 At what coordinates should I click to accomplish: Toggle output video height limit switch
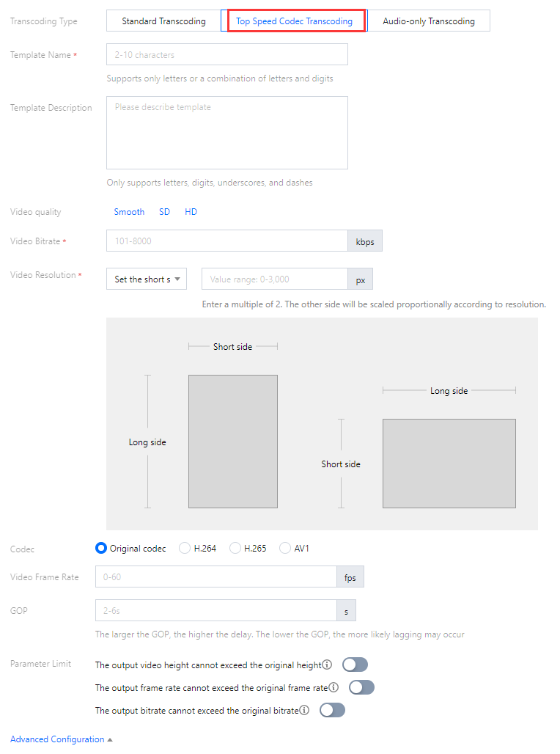point(355,665)
